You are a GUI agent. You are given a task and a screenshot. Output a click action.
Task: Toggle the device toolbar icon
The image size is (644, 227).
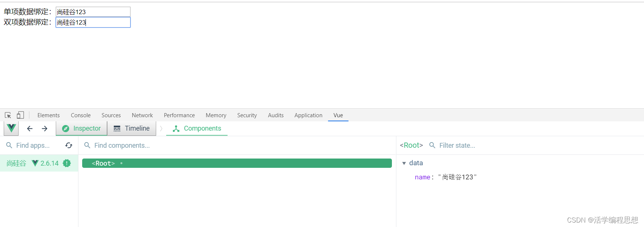(x=20, y=115)
